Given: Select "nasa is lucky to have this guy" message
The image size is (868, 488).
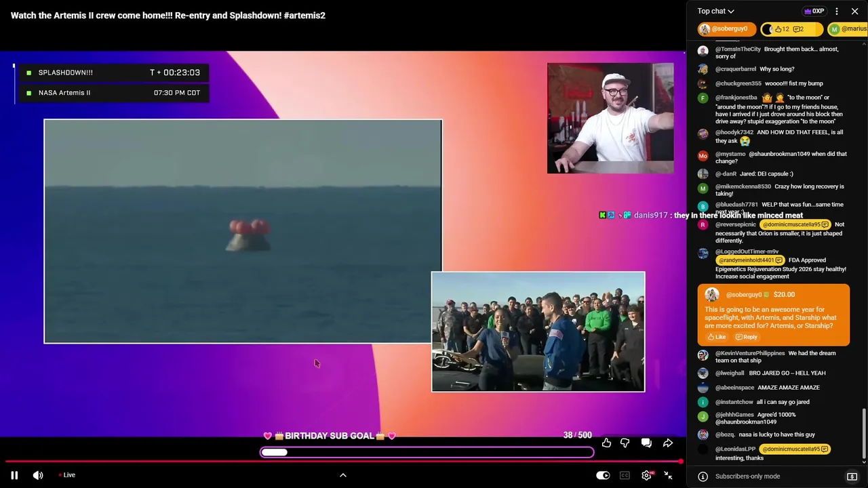Looking at the screenshot, I should coord(777,434).
